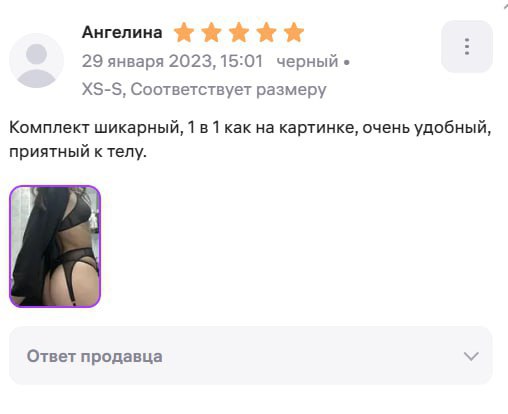Expand the 'Ответ продавца' section
508x414 pixels.
pos(251,356)
